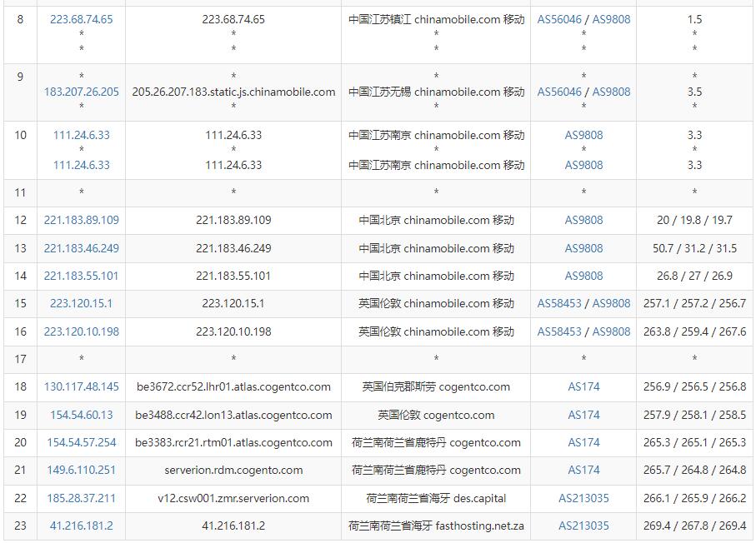The height and width of the screenshot is (543, 756).
Task: Open IP link 154.54.57.254
Action: pos(82,442)
